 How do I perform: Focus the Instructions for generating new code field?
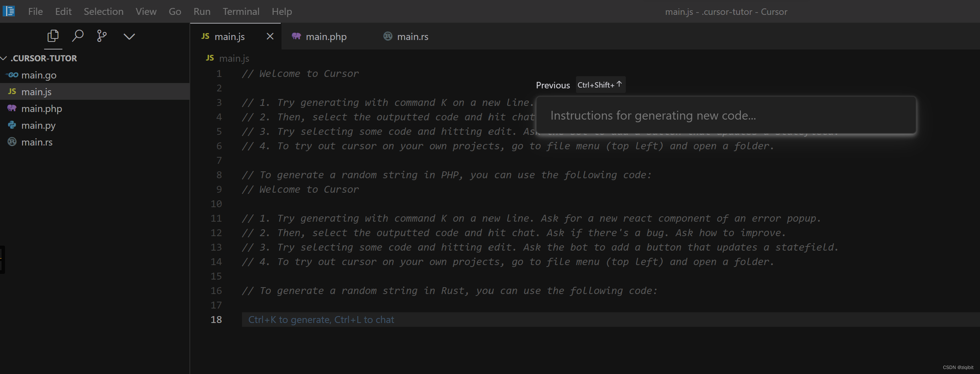point(726,115)
